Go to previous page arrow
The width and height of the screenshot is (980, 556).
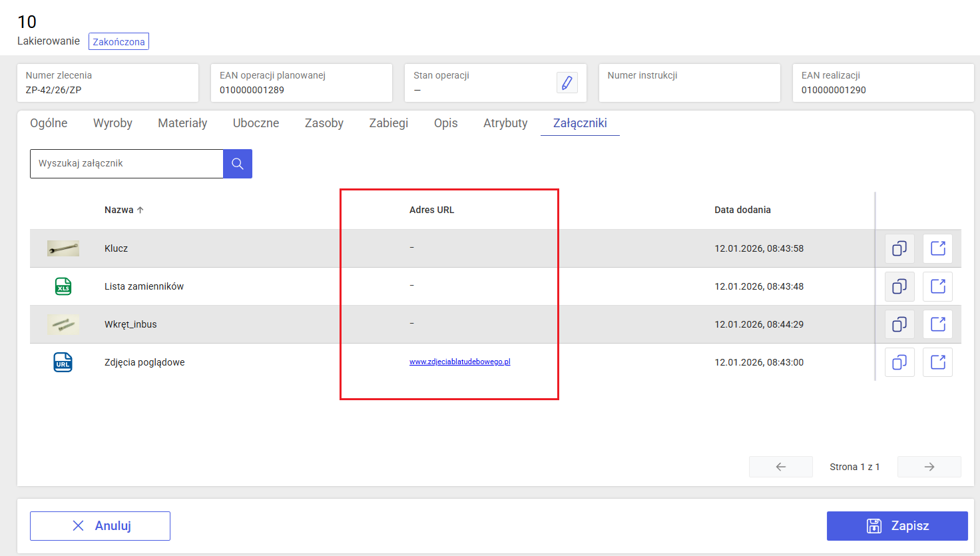[781, 467]
